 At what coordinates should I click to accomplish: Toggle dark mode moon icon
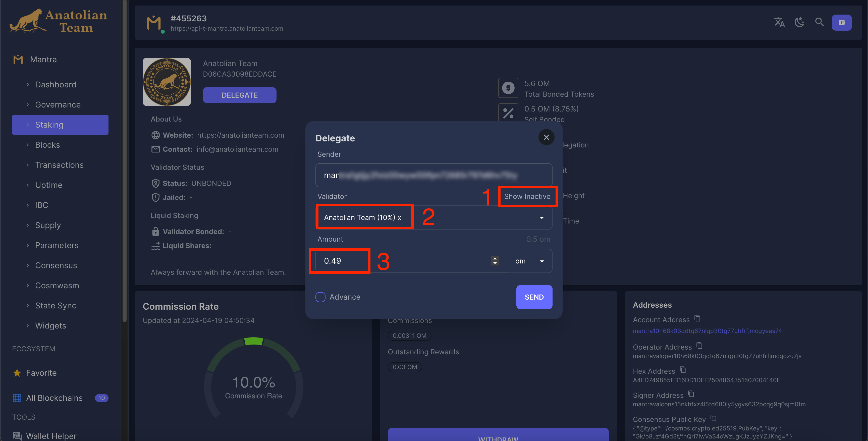[799, 23]
